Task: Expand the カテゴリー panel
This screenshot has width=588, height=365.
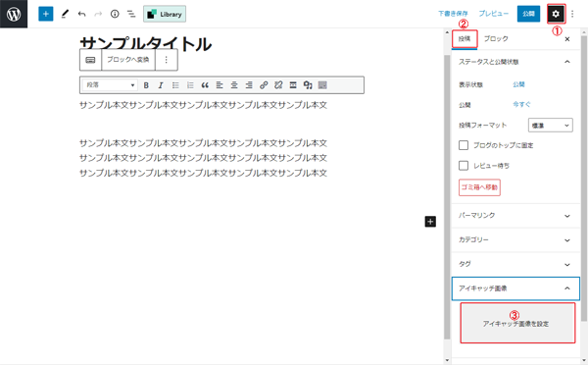Action: coord(515,240)
